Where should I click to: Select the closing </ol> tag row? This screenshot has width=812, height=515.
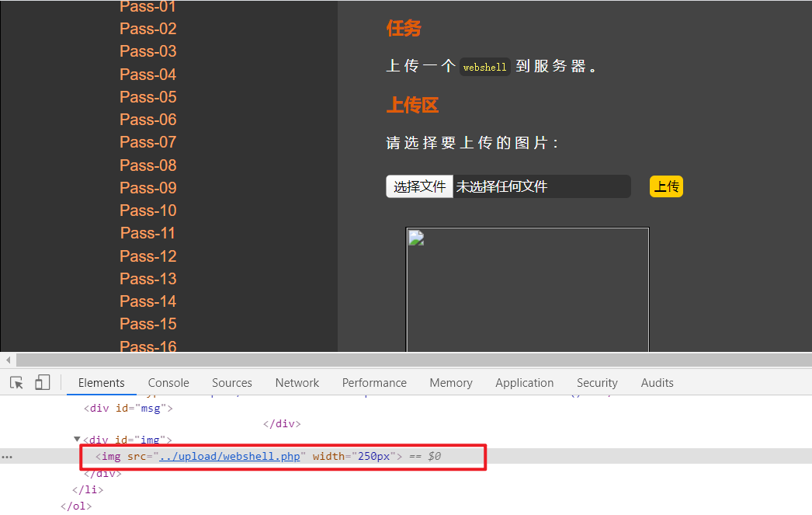click(75, 506)
